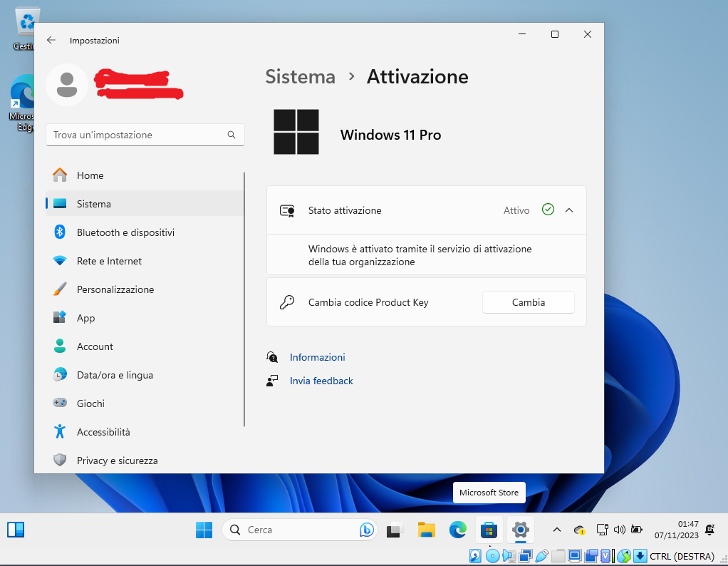Image resolution: width=728 pixels, height=566 pixels.
Task: Click the Sistema breadcrumb link
Action: [301, 77]
